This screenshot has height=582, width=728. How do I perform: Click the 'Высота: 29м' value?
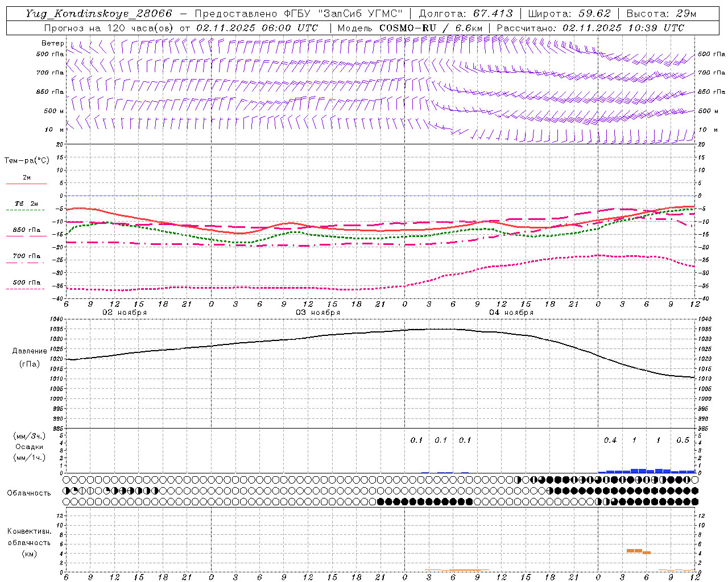[661, 14]
